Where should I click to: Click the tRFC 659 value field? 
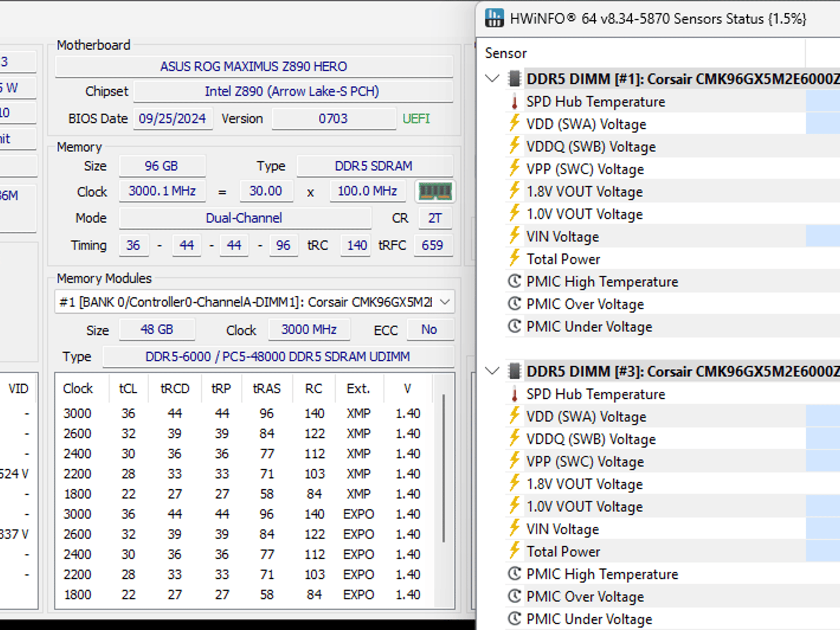coord(433,245)
